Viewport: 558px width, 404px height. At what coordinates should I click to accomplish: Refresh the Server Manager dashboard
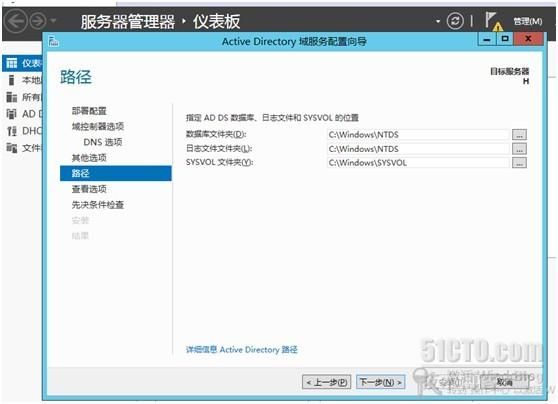coord(455,21)
